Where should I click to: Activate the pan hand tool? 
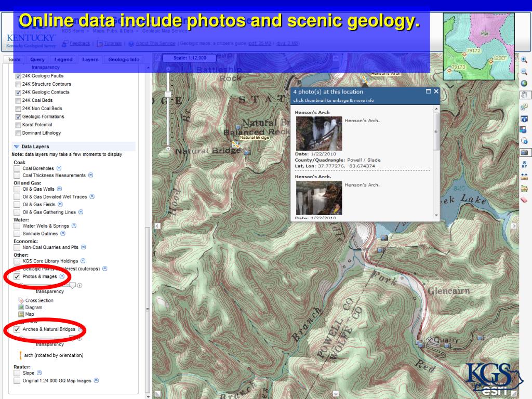tap(524, 95)
